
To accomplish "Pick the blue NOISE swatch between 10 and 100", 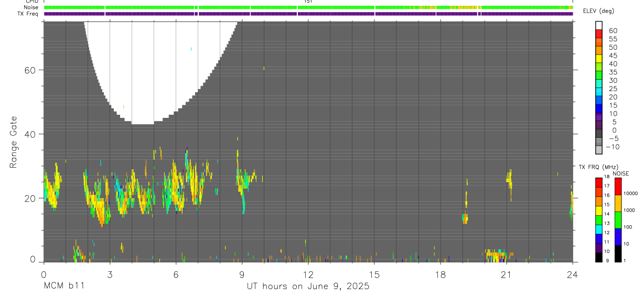I will [x=618, y=237].
